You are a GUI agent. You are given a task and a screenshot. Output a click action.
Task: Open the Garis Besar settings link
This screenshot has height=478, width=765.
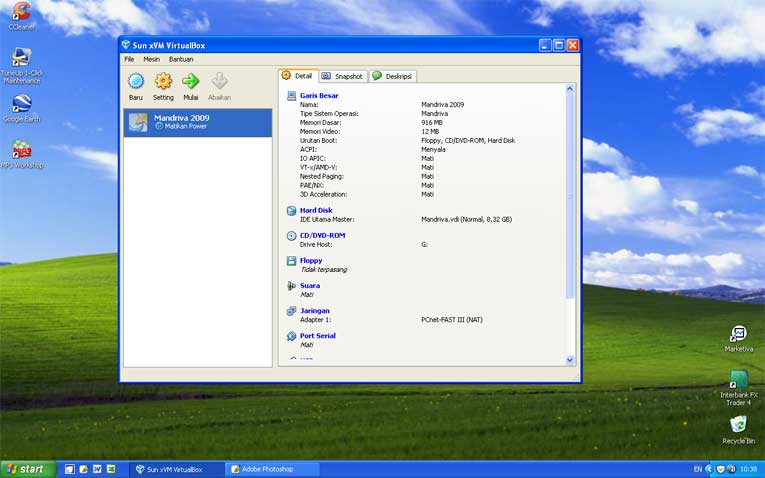point(319,96)
